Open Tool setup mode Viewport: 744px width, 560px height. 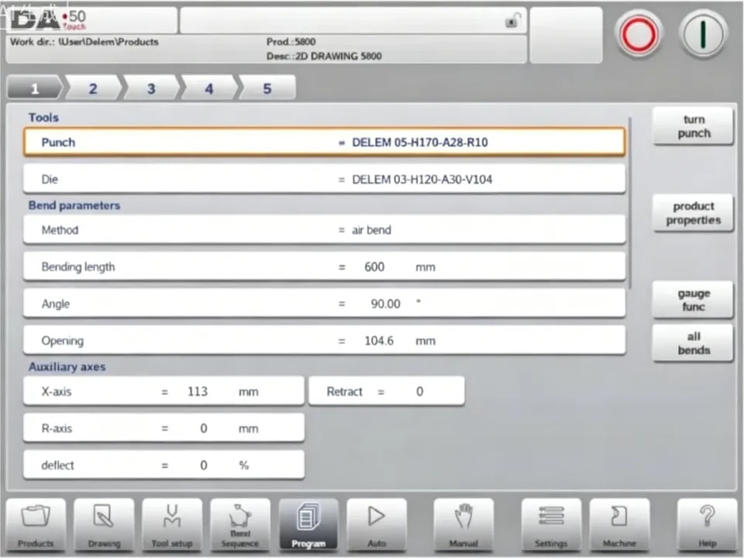click(172, 525)
